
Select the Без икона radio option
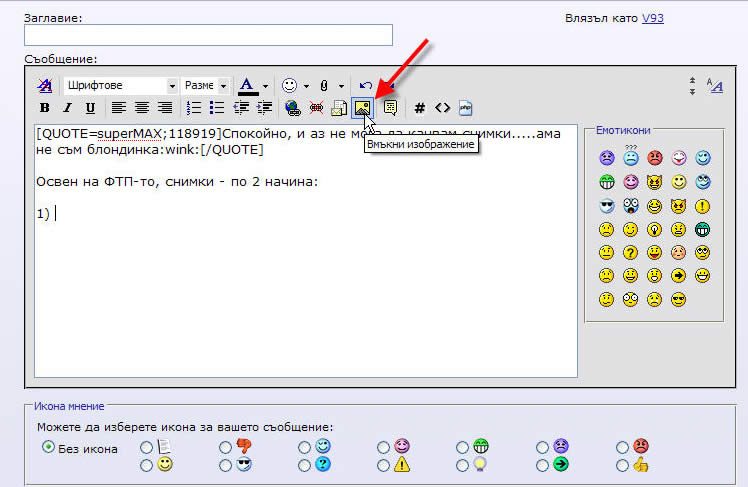point(48,447)
